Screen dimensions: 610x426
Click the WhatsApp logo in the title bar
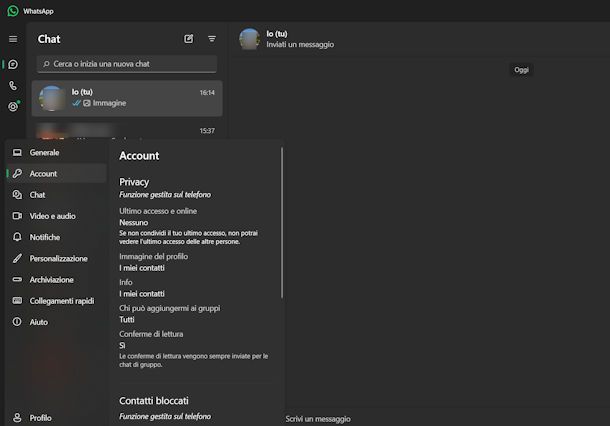click(x=12, y=11)
